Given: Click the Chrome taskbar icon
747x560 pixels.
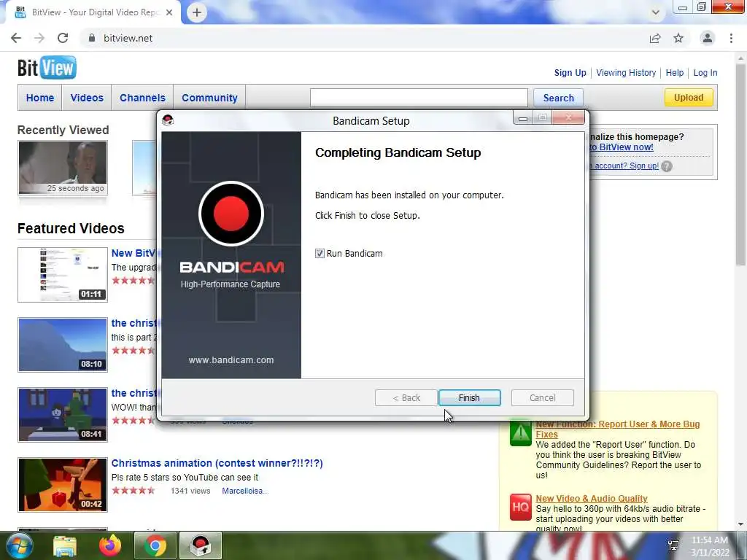Looking at the screenshot, I should [155, 545].
